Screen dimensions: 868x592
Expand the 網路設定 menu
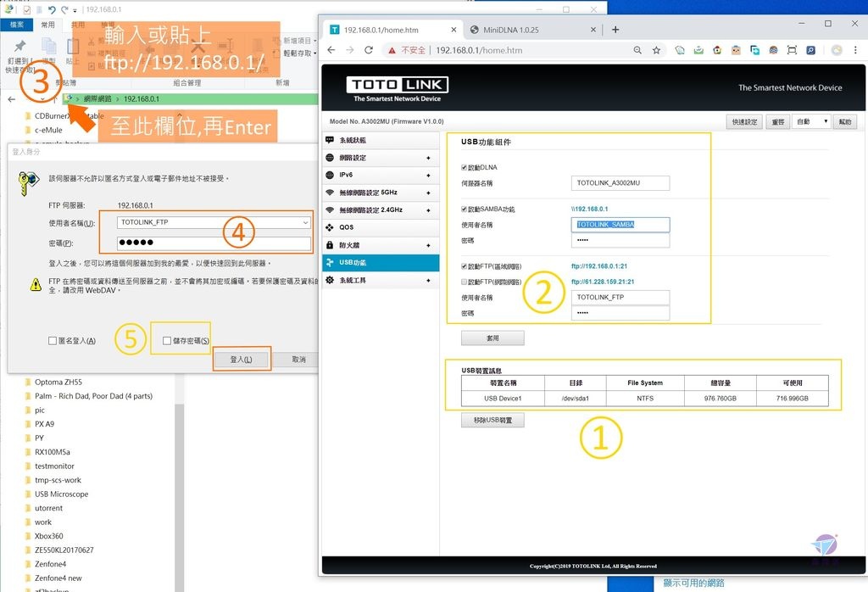428,158
